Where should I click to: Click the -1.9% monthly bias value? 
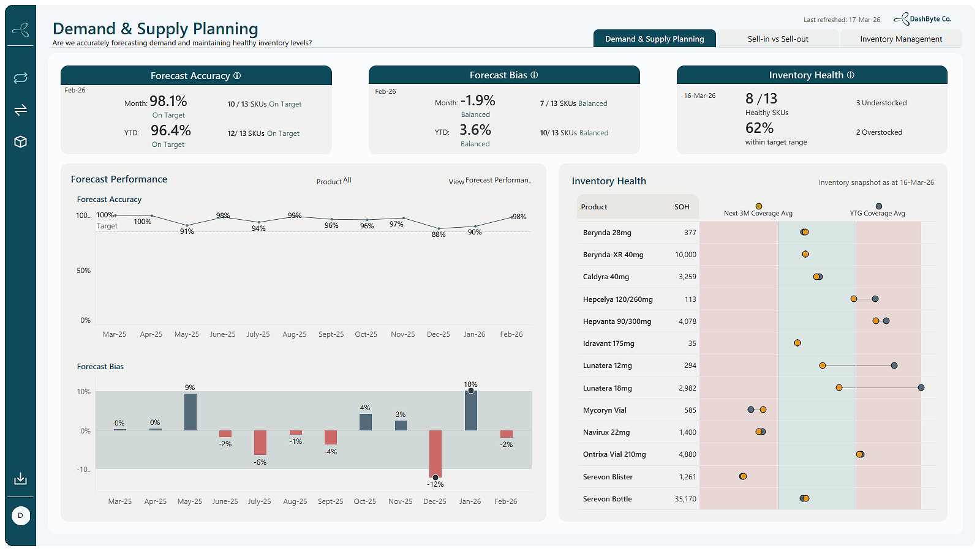478,100
